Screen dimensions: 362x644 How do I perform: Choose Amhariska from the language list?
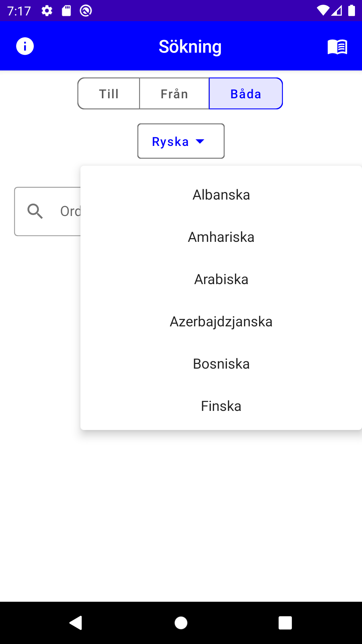click(x=221, y=237)
